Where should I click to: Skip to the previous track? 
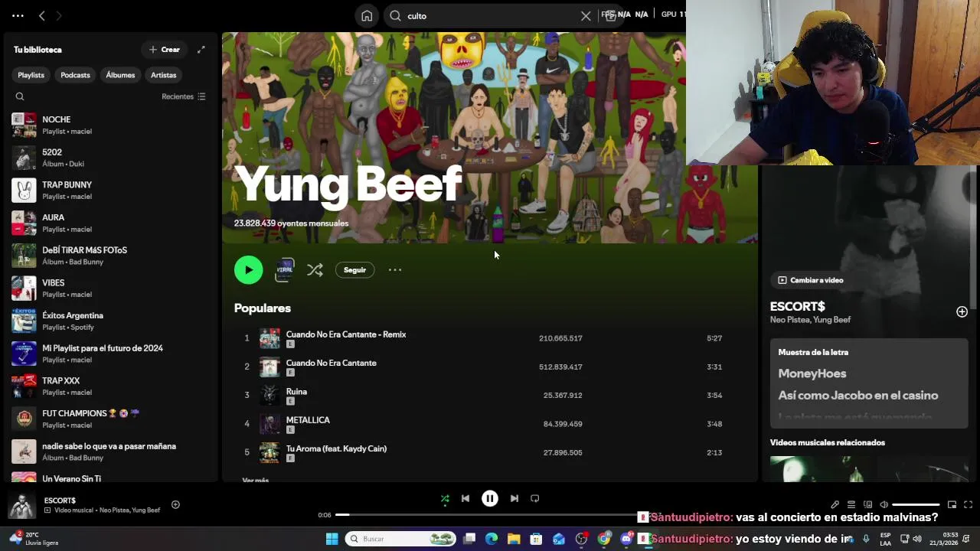[465, 498]
